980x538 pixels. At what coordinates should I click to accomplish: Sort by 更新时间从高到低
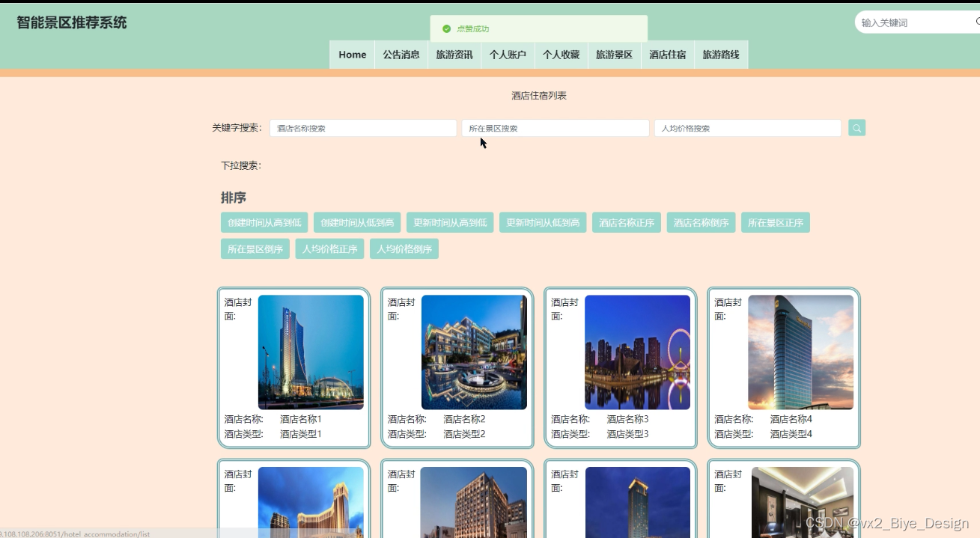450,223
